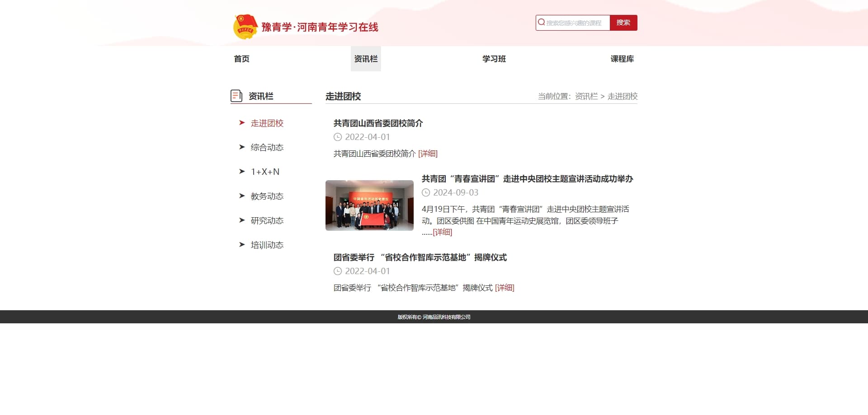Image resolution: width=868 pixels, height=415 pixels.
Task: Open the group photo article thumbnail
Action: tap(369, 205)
